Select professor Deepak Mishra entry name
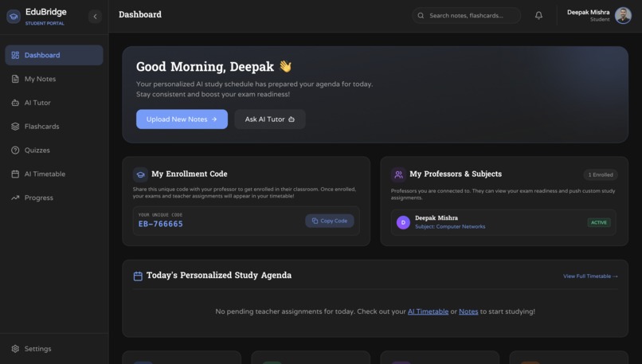 tap(436, 217)
